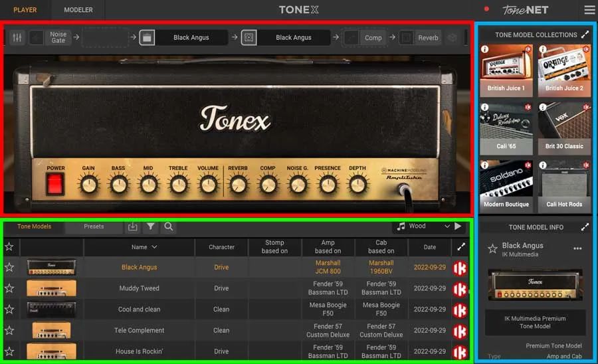Show info for British Juice 1 collection
The image size is (598, 364).
(485, 49)
